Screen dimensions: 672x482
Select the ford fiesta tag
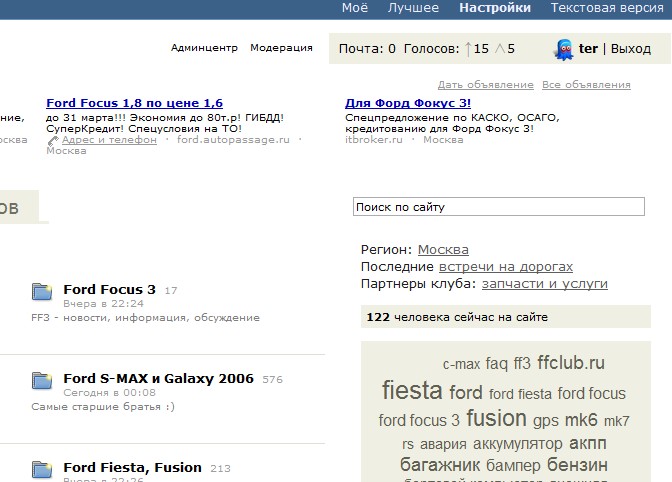click(x=520, y=394)
